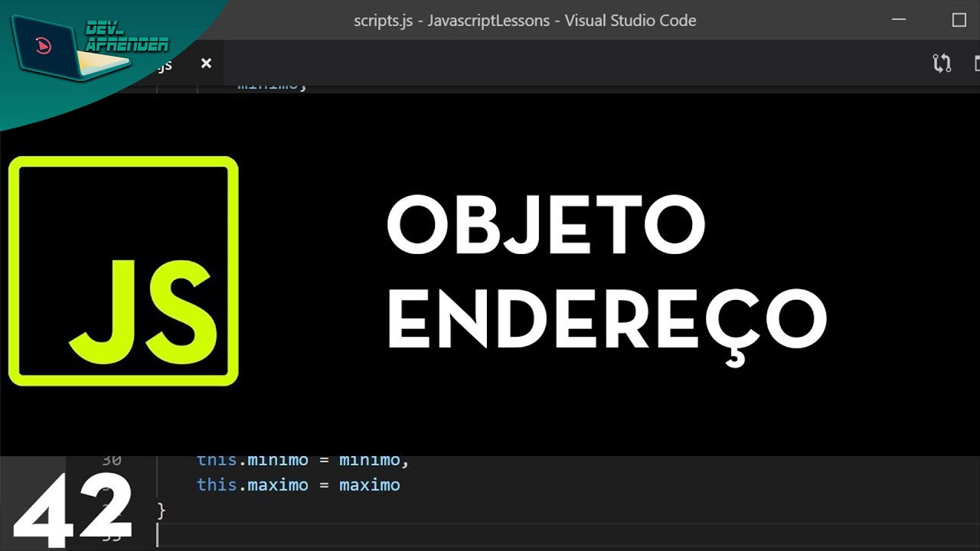Click the code line 'this.minimo = minimo,'
This screenshot has height=551, width=980.
[x=303, y=460]
